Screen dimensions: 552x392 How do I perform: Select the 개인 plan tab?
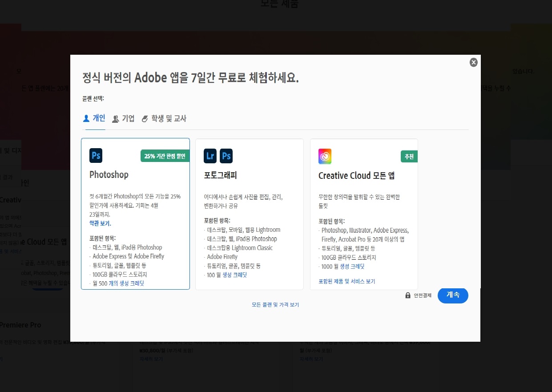tap(94, 118)
